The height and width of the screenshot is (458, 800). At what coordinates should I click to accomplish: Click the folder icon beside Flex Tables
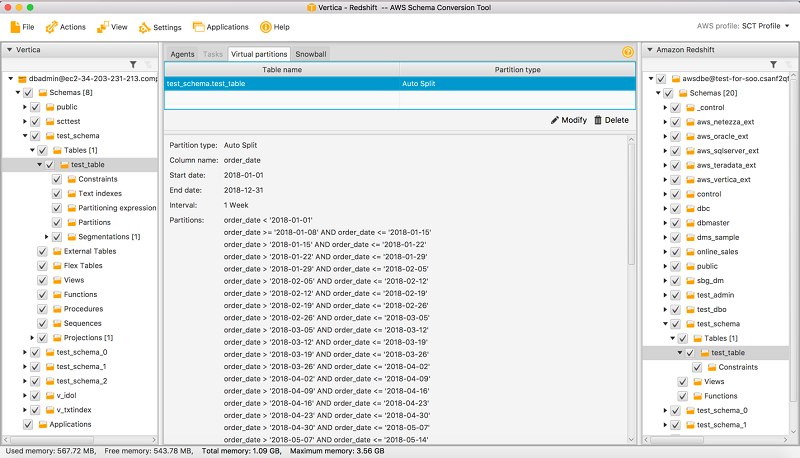[x=58, y=265]
